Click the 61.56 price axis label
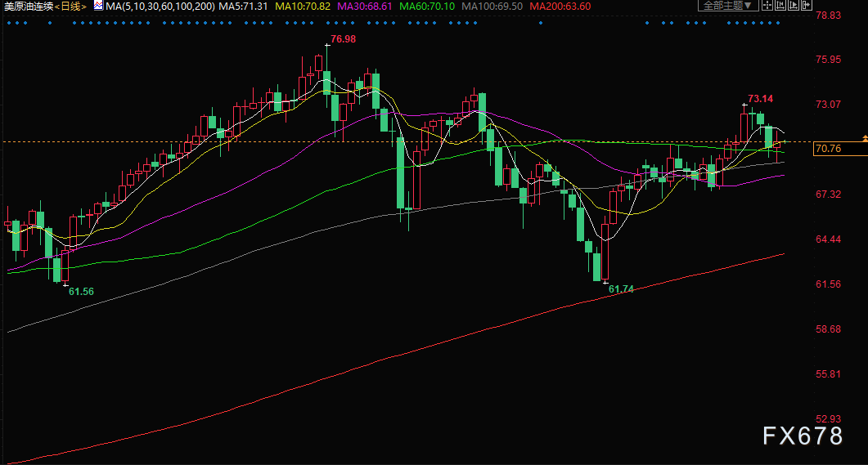This screenshot has height=465, width=868. (828, 284)
